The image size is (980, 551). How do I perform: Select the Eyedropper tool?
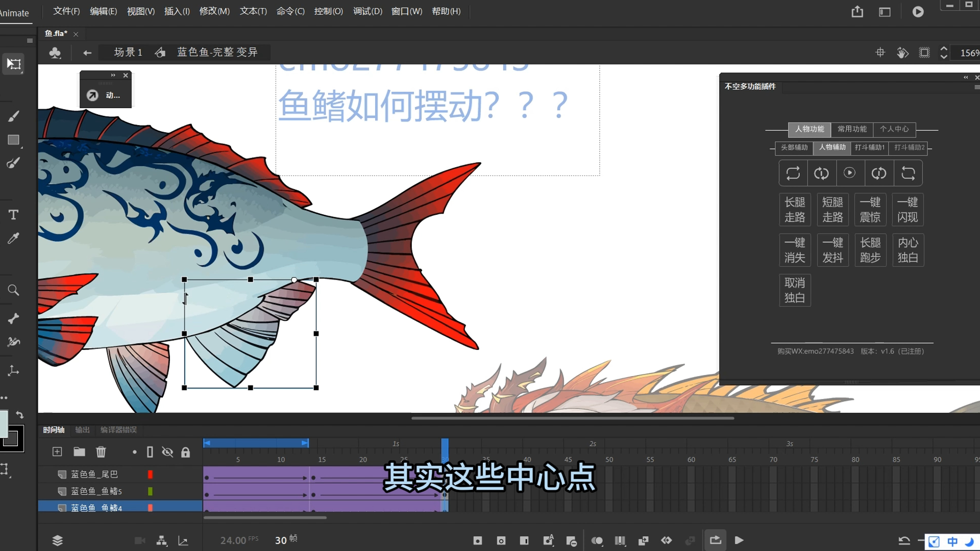tap(14, 238)
